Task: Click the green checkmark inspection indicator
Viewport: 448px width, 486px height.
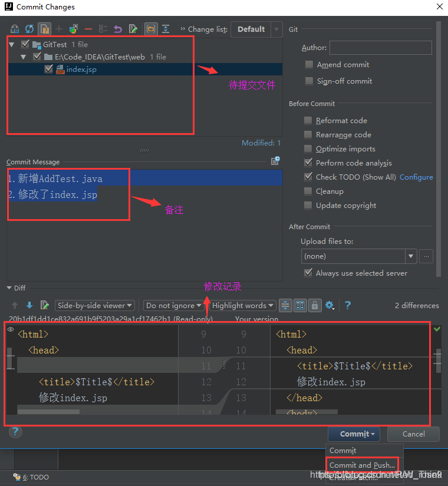Action: point(437,329)
